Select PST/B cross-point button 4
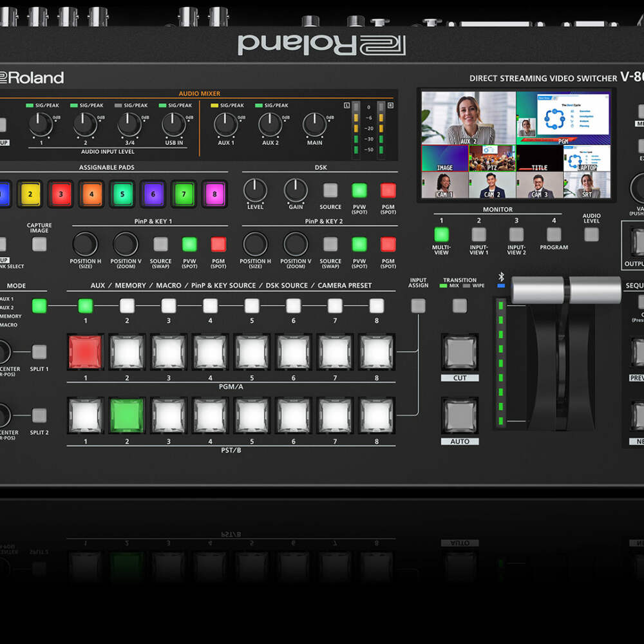 [211, 415]
